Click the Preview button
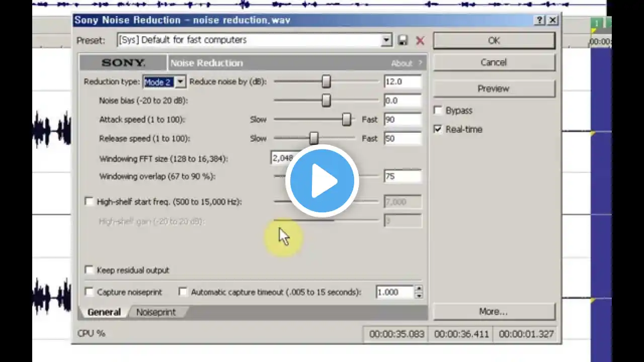644x362 pixels. click(494, 88)
